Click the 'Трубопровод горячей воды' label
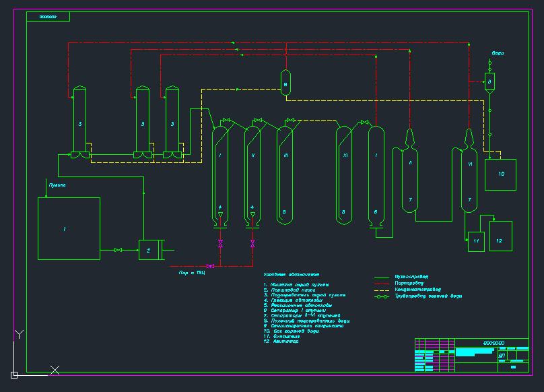Viewport: 544px width, 392px height. click(x=428, y=296)
